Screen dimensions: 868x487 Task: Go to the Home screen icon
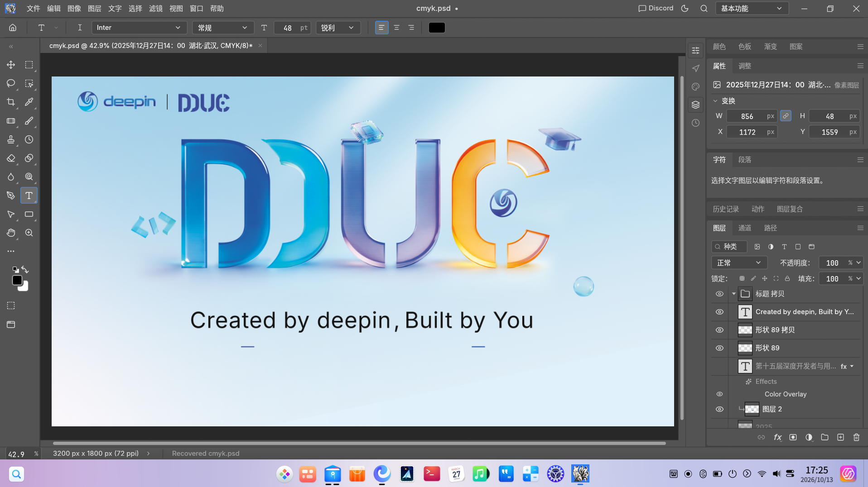[13, 28]
